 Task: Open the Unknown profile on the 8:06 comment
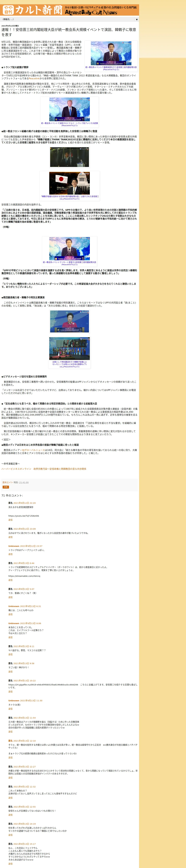click(x=14, y=623)
